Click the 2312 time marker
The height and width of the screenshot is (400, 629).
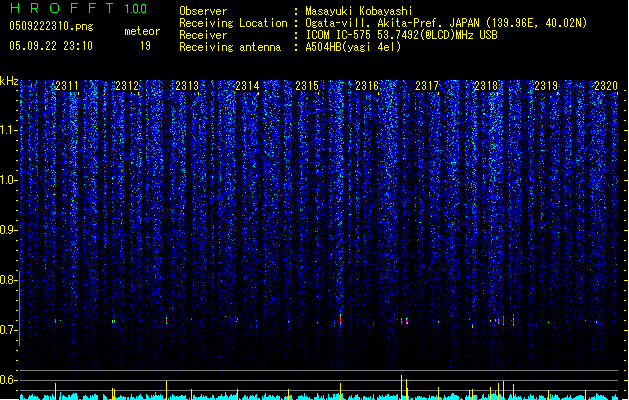(127, 86)
